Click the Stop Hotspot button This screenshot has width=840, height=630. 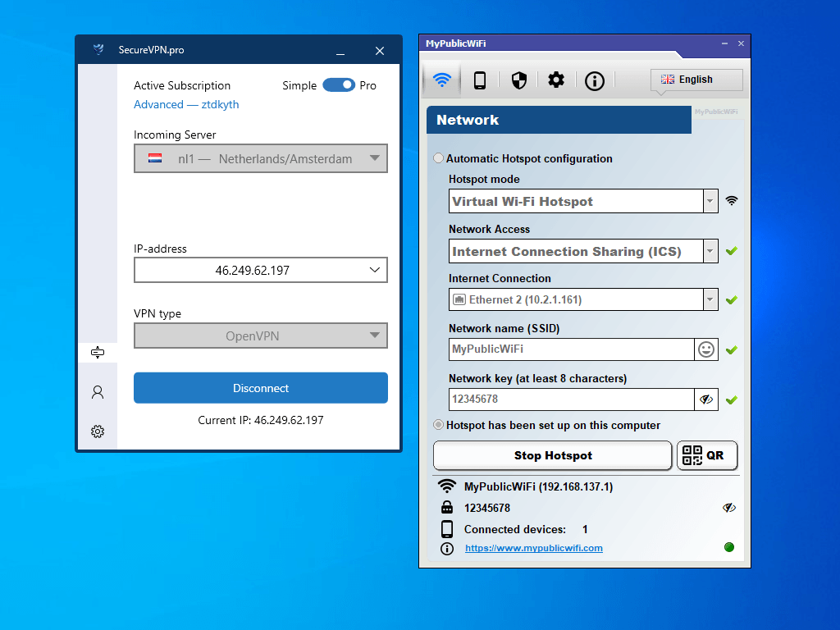pyautogui.click(x=552, y=455)
